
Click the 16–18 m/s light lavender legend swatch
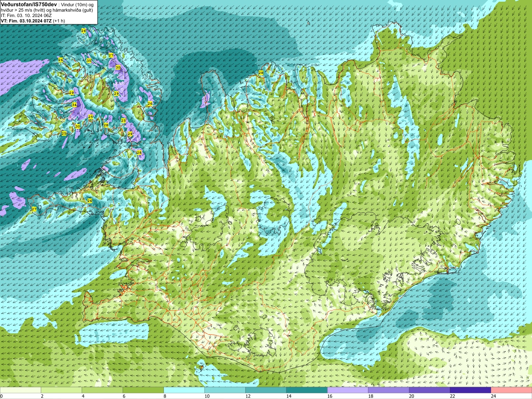[348, 390]
